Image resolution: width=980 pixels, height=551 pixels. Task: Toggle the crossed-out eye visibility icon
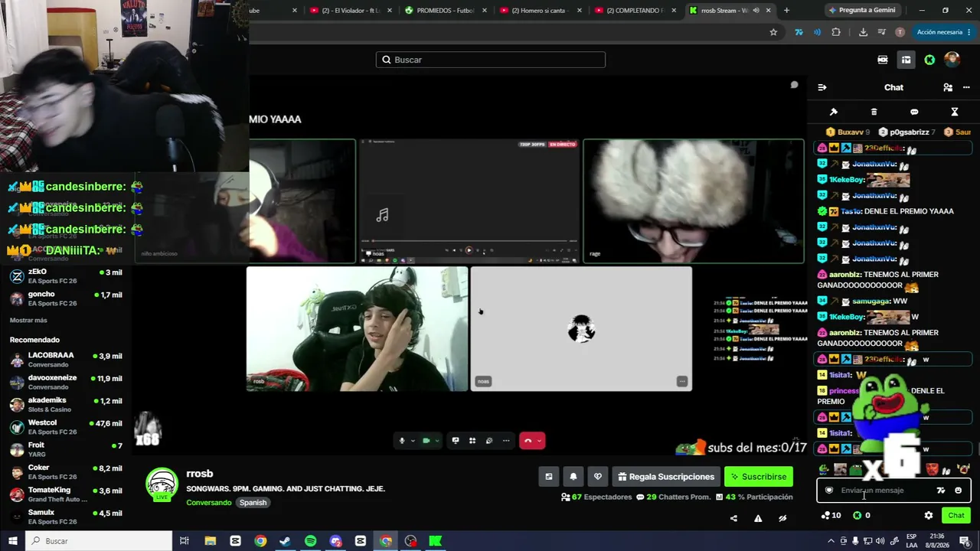[x=782, y=518]
